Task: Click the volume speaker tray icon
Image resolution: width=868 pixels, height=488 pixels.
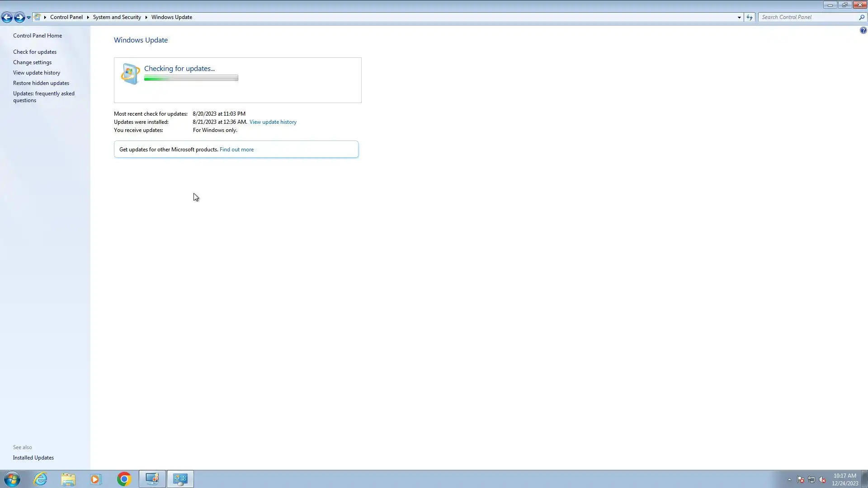Action: pyautogui.click(x=822, y=480)
